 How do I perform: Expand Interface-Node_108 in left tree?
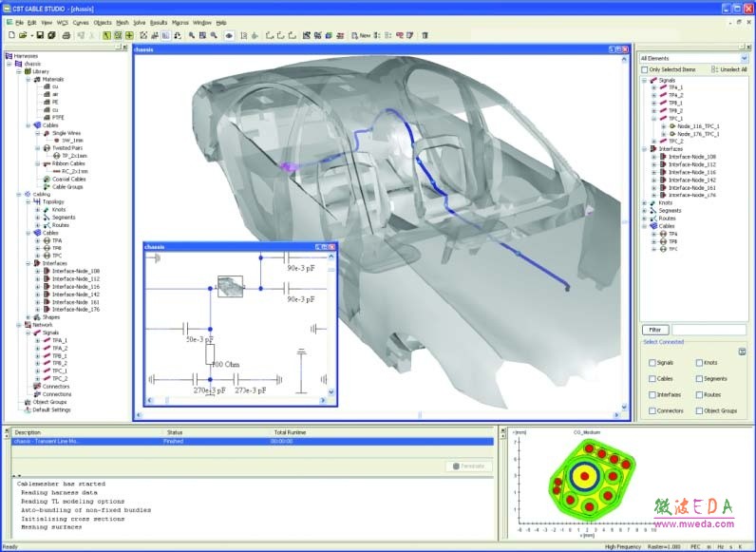tap(38, 271)
